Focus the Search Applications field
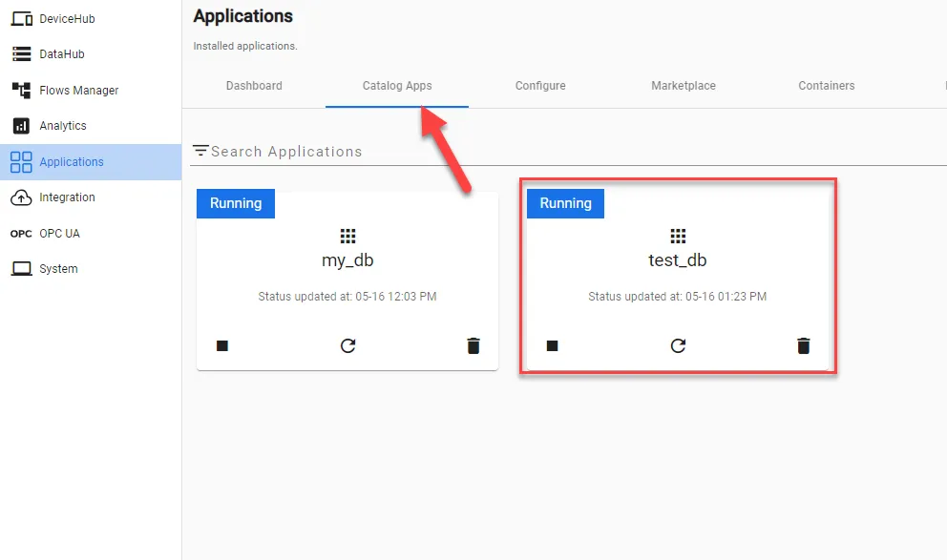The image size is (947, 560). tap(568, 152)
